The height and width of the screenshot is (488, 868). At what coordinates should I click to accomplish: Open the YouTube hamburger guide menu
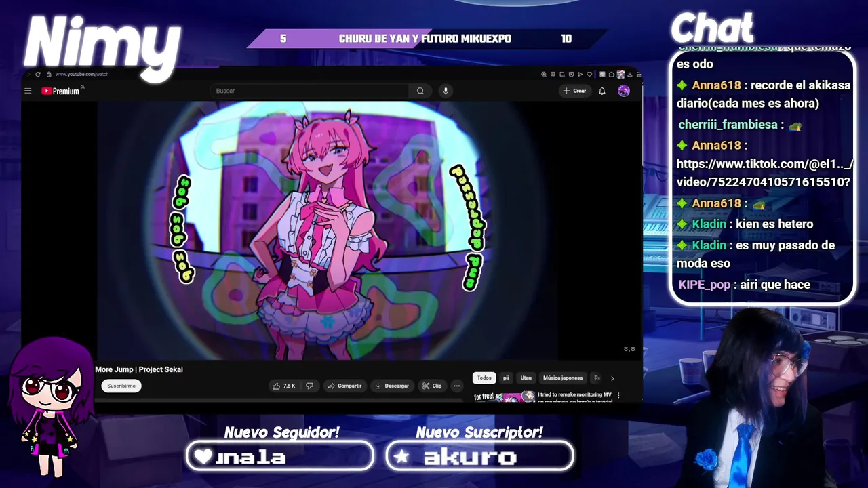(28, 91)
